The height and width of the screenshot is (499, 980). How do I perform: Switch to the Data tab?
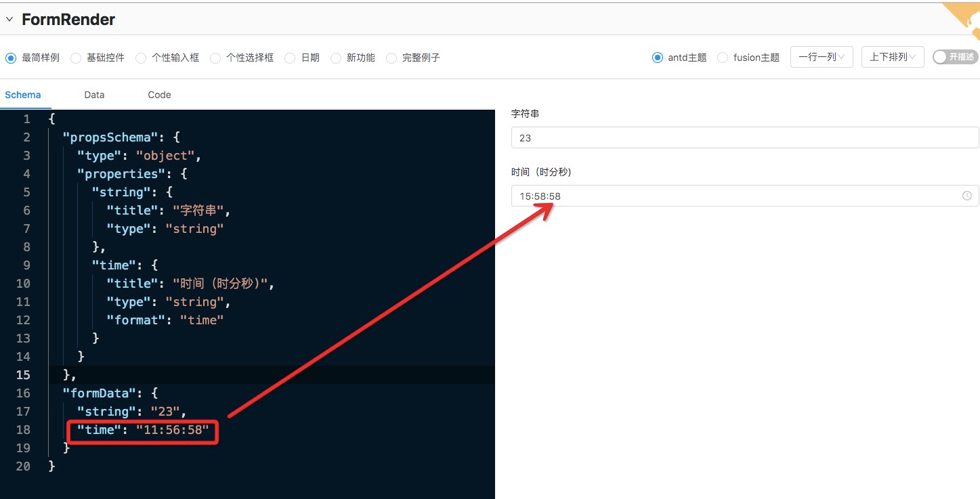point(94,95)
